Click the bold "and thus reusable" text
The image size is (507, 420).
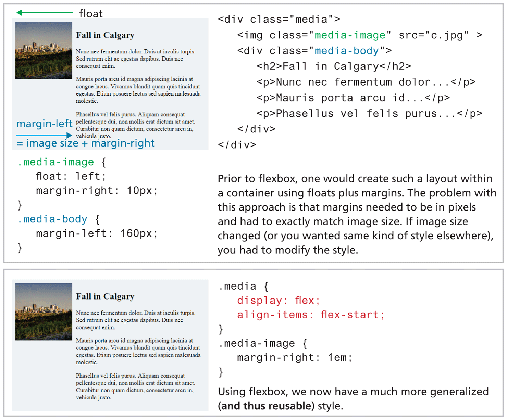pos(266,406)
